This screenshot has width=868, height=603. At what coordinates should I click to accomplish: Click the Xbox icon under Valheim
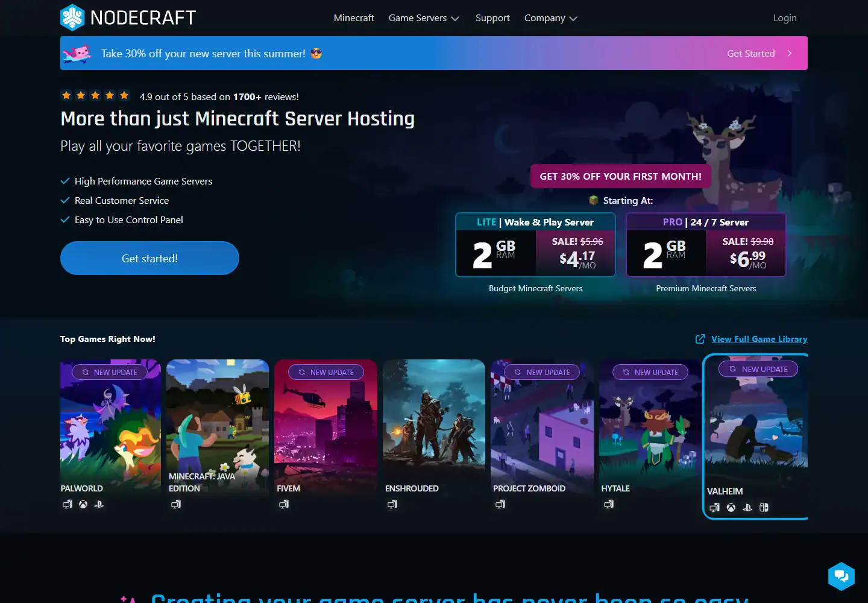pyautogui.click(x=731, y=508)
